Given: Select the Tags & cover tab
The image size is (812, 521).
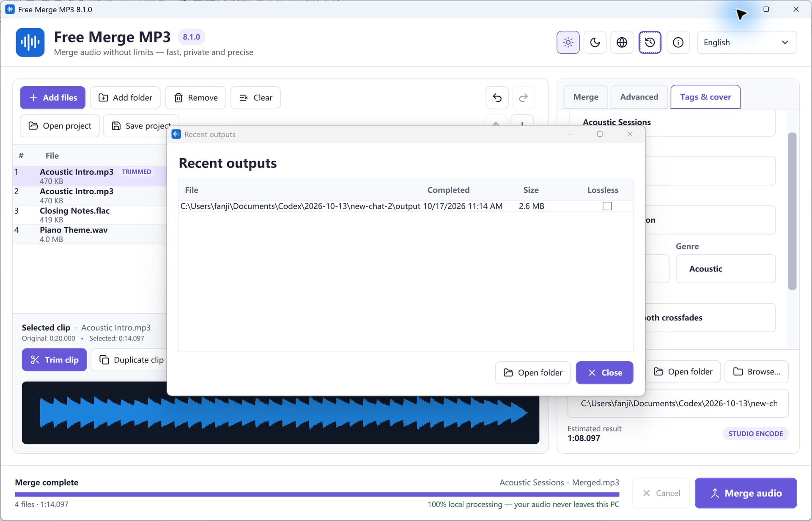Looking at the screenshot, I should [705, 97].
